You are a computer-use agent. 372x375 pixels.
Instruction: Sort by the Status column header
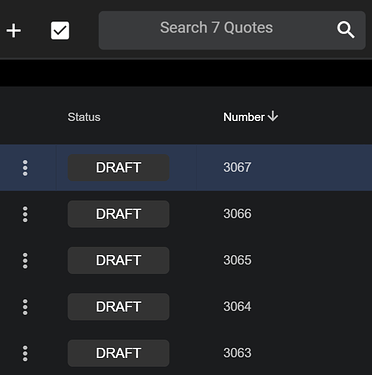[84, 117]
